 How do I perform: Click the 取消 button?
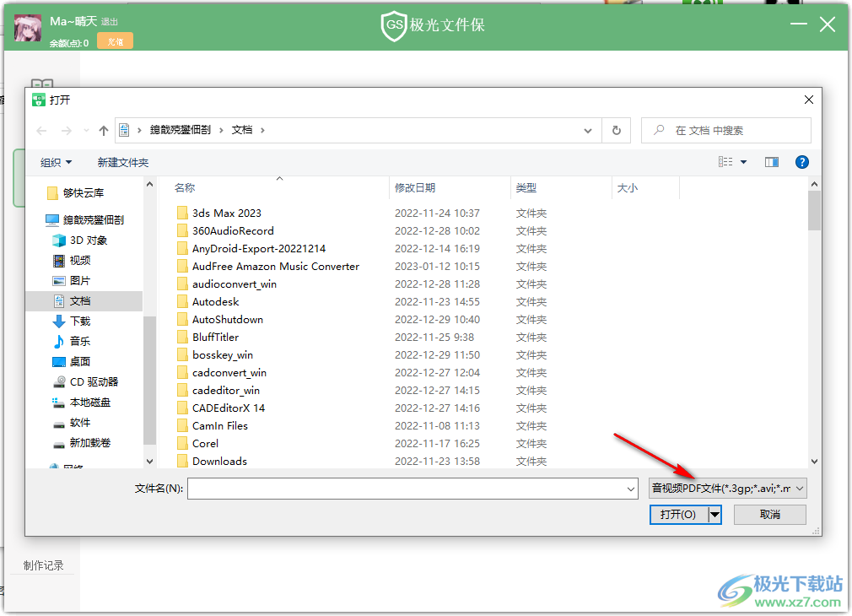coord(769,514)
